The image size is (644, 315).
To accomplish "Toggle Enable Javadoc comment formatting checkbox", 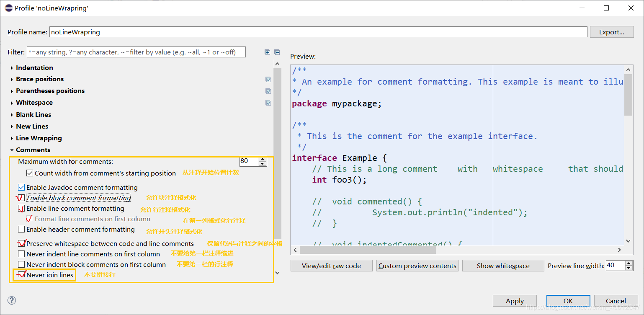I will [x=21, y=187].
